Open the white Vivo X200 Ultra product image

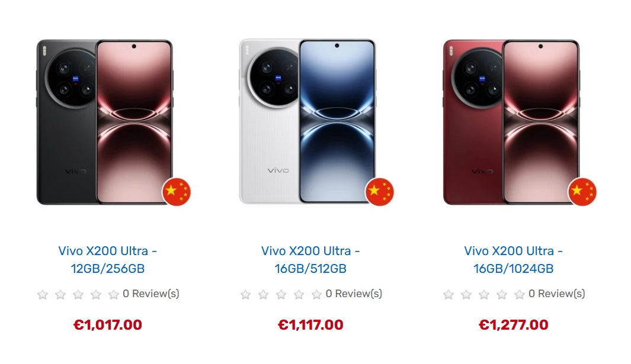point(308,121)
